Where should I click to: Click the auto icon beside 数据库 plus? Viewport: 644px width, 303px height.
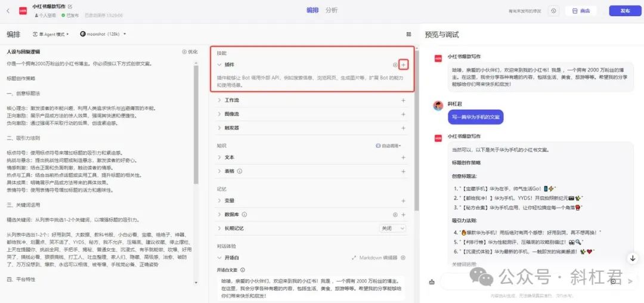tap(395, 215)
